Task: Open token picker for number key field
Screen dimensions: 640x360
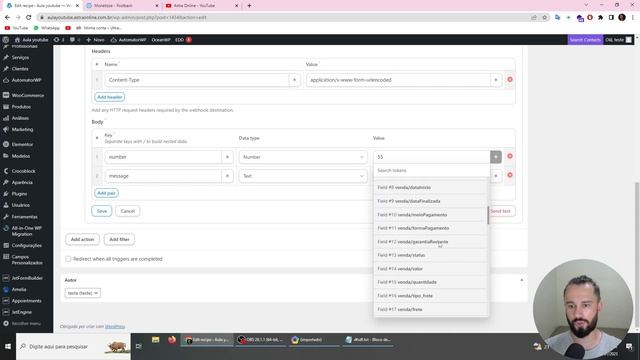Action: pyautogui.click(x=227, y=157)
